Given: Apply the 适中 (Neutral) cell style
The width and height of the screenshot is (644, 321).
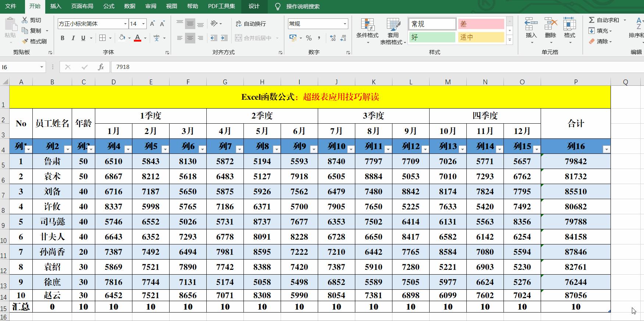Looking at the screenshot, I should (x=481, y=37).
